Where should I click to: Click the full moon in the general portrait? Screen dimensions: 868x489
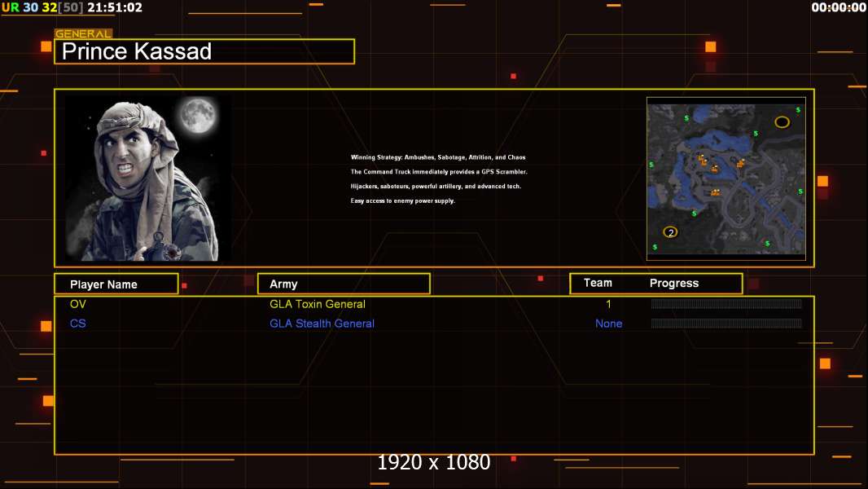click(x=198, y=115)
